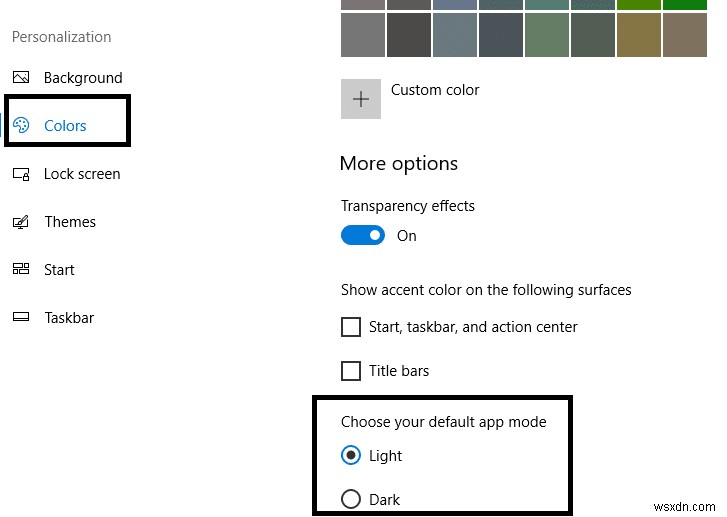Click the Start tiles icon
The height and width of the screenshot is (517, 727).
21,268
